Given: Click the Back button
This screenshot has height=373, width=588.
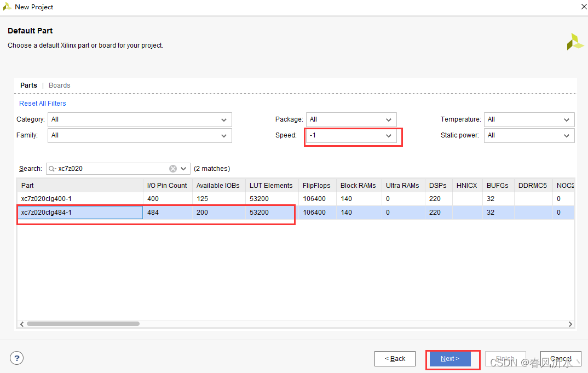Looking at the screenshot, I should point(395,359).
